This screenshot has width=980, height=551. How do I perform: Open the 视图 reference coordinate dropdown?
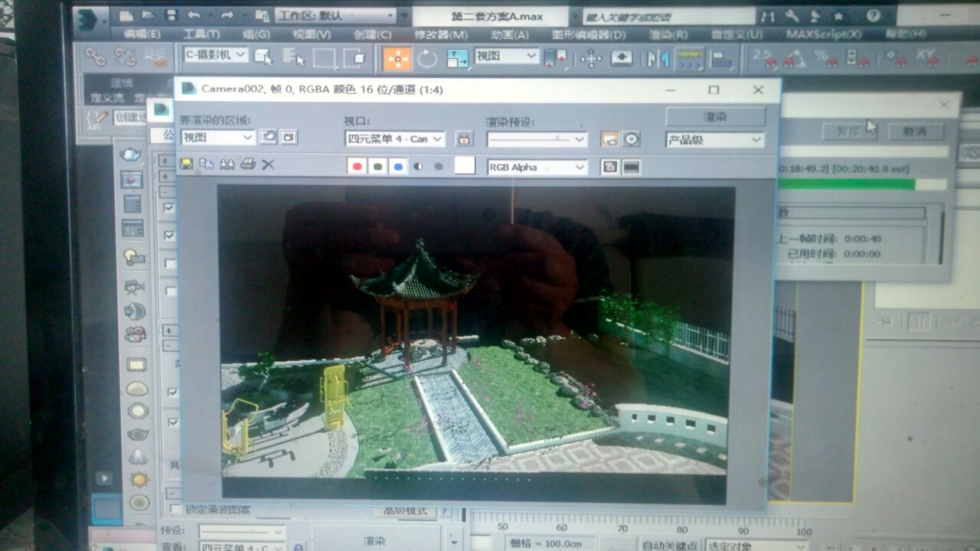point(506,56)
